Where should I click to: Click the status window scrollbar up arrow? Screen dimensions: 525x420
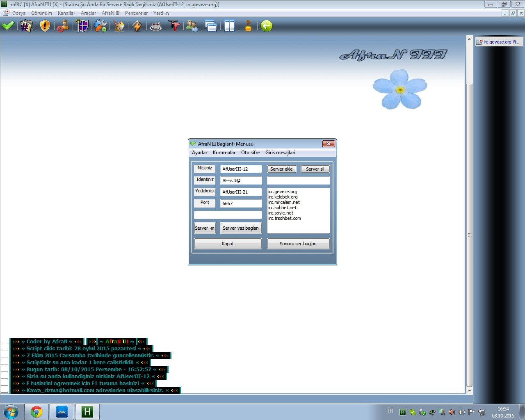point(470,39)
